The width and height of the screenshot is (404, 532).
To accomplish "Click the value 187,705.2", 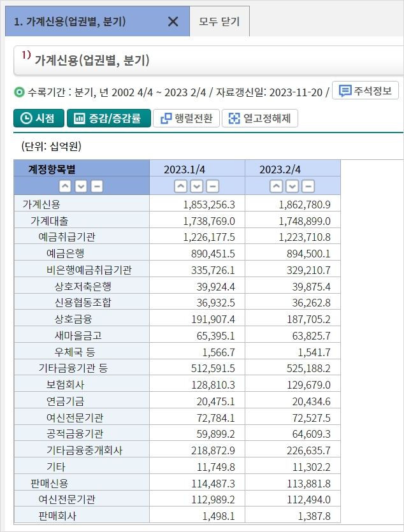I will pyautogui.click(x=308, y=319).
